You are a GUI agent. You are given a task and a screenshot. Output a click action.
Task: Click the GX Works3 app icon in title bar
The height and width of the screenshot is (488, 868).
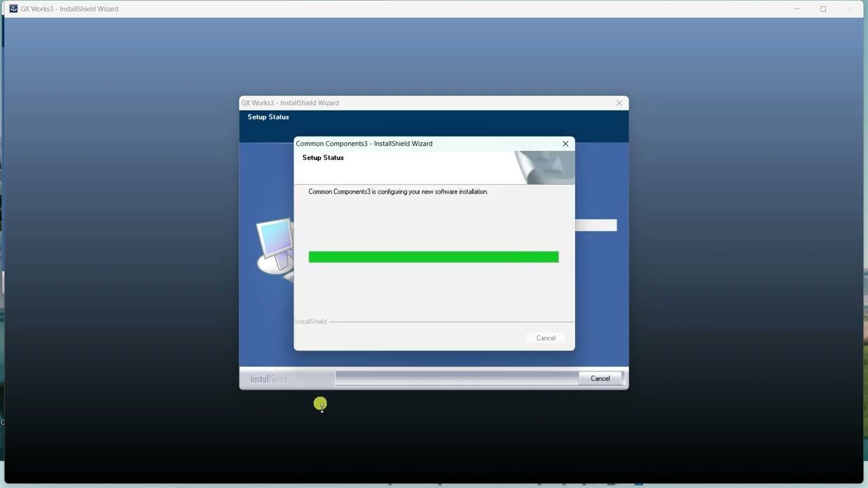point(13,9)
